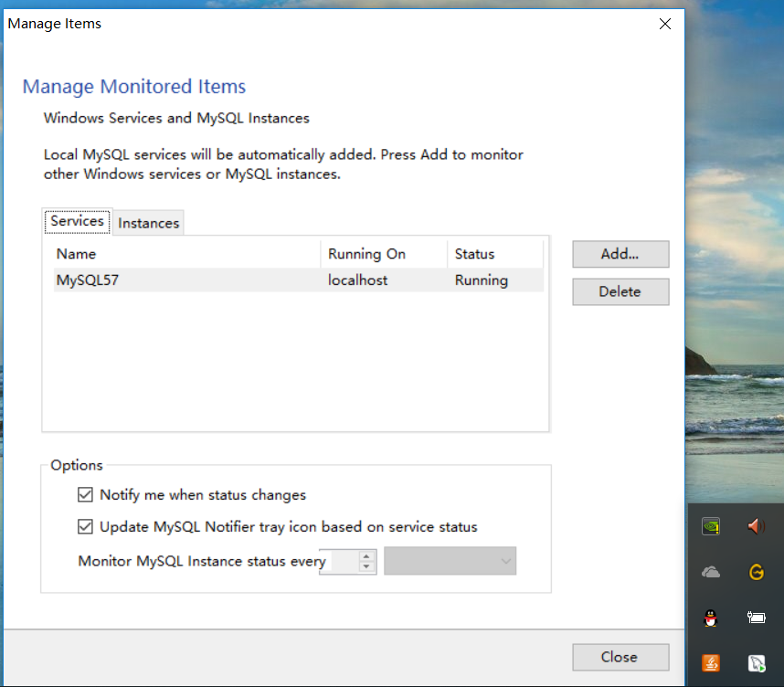Increase monitor interval with spinner up arrow

point(366,556)
